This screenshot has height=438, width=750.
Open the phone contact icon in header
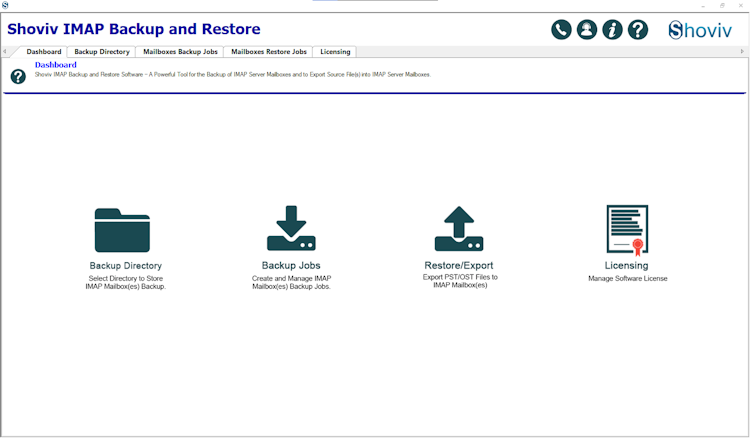click(x=561, y=30)
